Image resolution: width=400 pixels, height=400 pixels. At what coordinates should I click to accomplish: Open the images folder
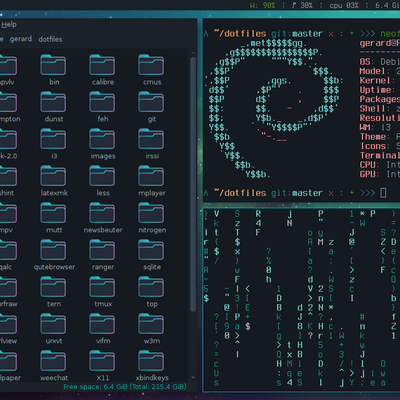point(103,144)
